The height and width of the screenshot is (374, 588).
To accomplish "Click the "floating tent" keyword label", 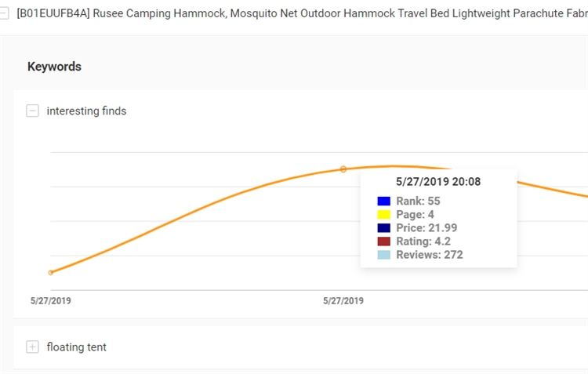I will 76,347.
